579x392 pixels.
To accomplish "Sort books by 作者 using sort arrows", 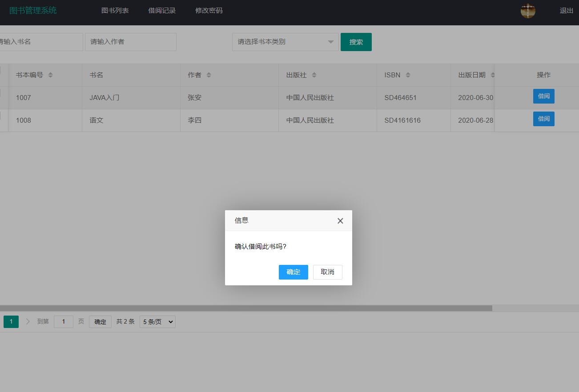I will (x=209, y=75).
